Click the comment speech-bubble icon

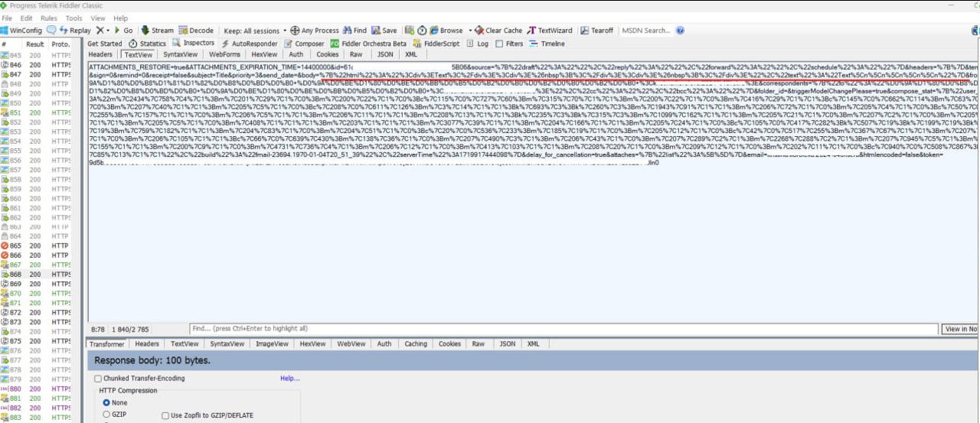point(51,31)
